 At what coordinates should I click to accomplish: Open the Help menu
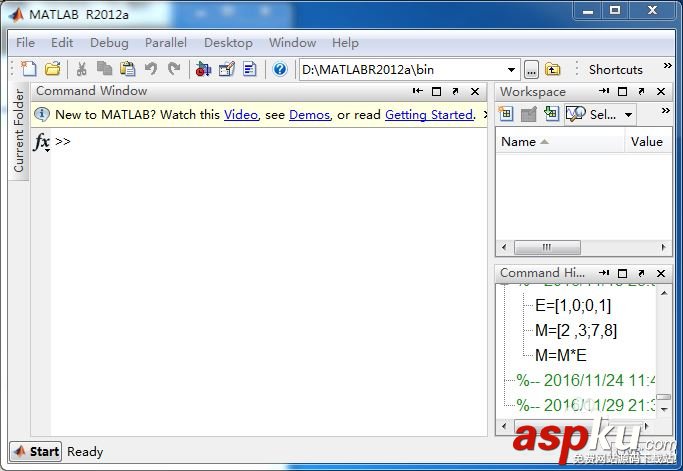(x=345, y=43)
